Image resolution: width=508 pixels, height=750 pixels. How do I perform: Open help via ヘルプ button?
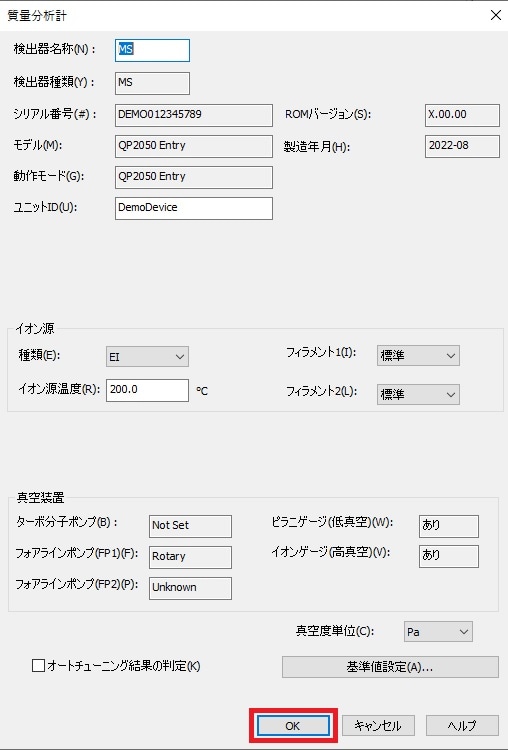(x=462, y=726)
